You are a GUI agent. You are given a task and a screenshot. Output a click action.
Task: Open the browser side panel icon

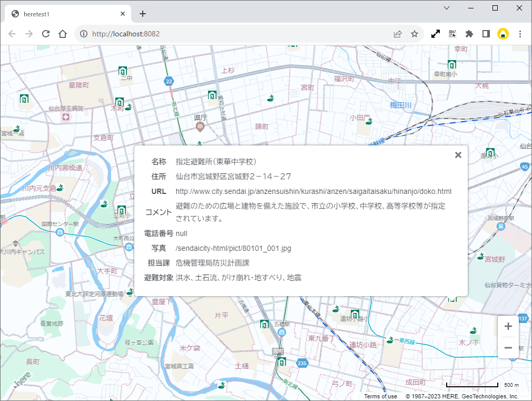coord(486,33)
